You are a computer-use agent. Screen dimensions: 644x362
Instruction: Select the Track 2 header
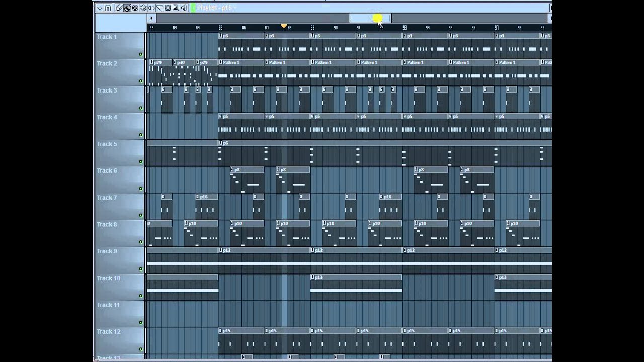point(120,72)
